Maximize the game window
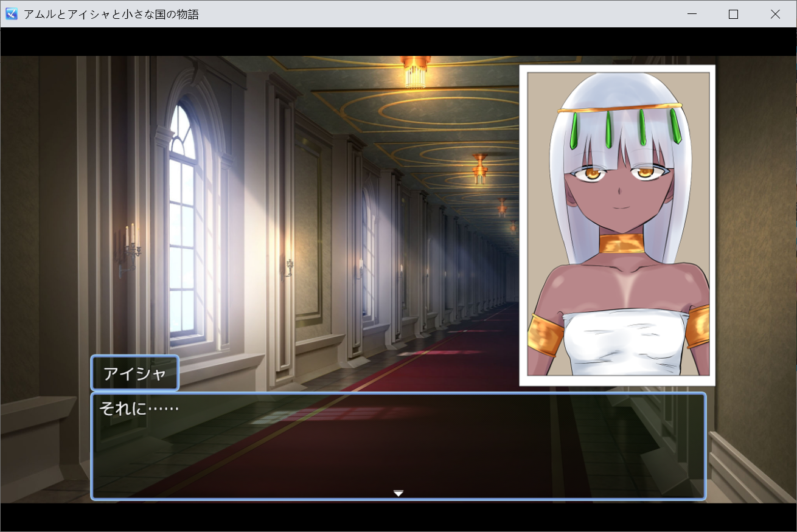 coord(733,14)
